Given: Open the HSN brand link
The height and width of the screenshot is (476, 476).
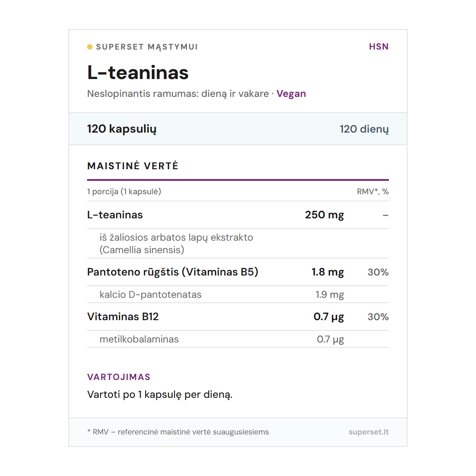Looking at the screenshot, I should 379,47.
